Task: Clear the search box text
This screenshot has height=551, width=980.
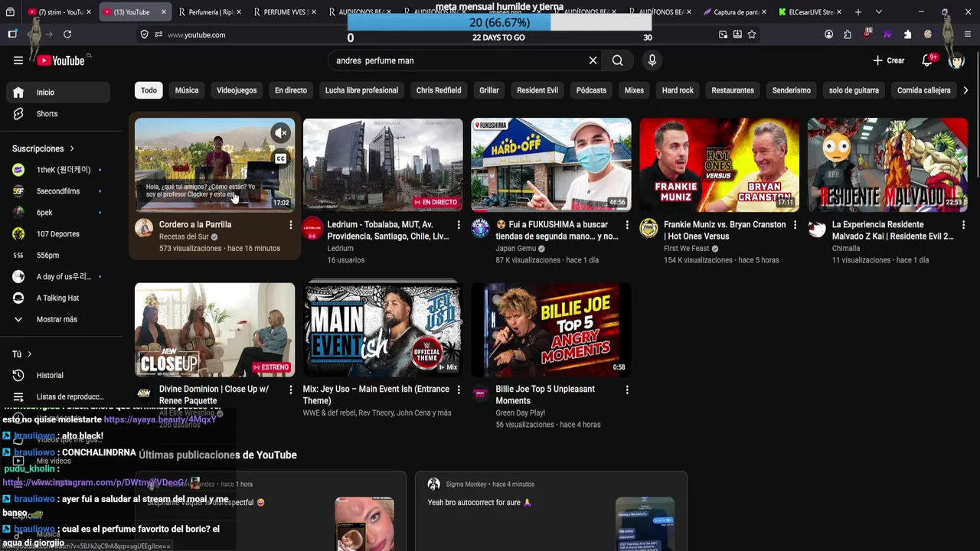Action: point(593,60)
